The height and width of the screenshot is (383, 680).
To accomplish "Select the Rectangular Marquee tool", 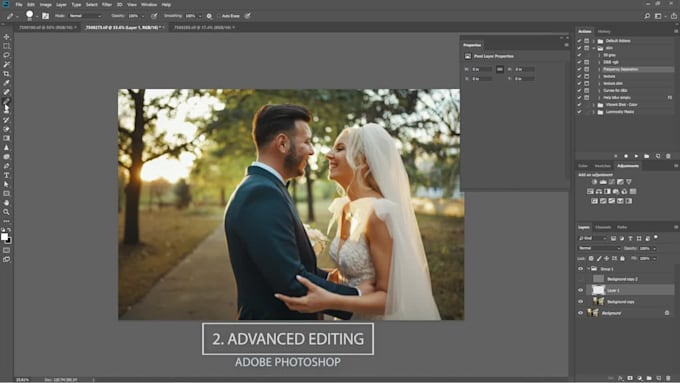I will click(x=7, y=46).
